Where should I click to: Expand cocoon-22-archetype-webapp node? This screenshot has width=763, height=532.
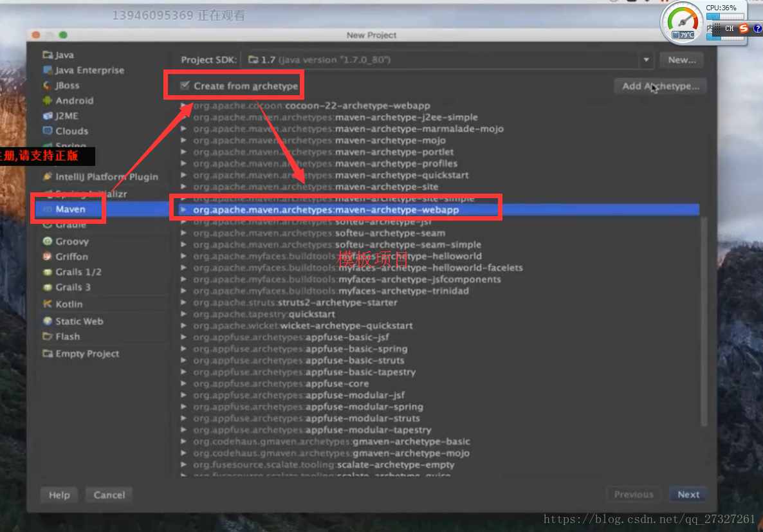(x=183, y=105)
